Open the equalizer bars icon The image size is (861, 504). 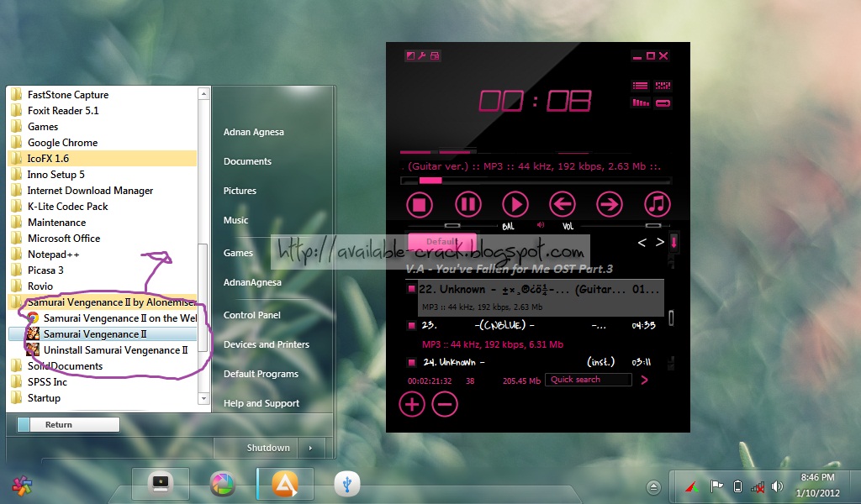640,103
